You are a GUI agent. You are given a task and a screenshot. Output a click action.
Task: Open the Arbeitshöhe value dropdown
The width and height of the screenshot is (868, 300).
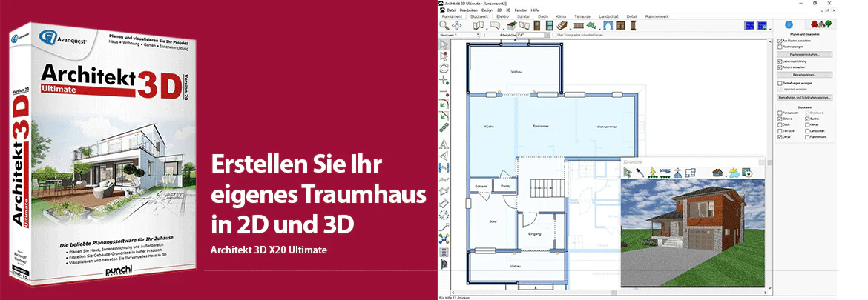548,35
